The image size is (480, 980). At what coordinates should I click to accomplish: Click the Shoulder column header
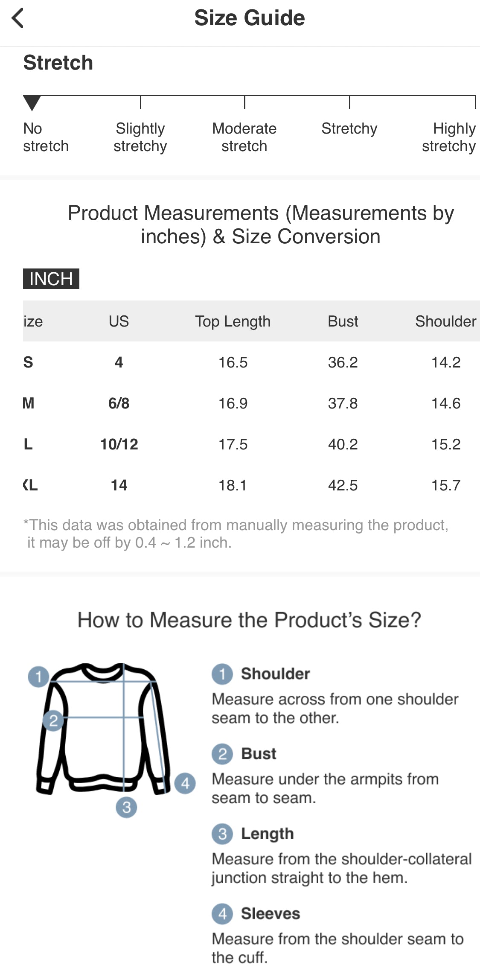445,321
